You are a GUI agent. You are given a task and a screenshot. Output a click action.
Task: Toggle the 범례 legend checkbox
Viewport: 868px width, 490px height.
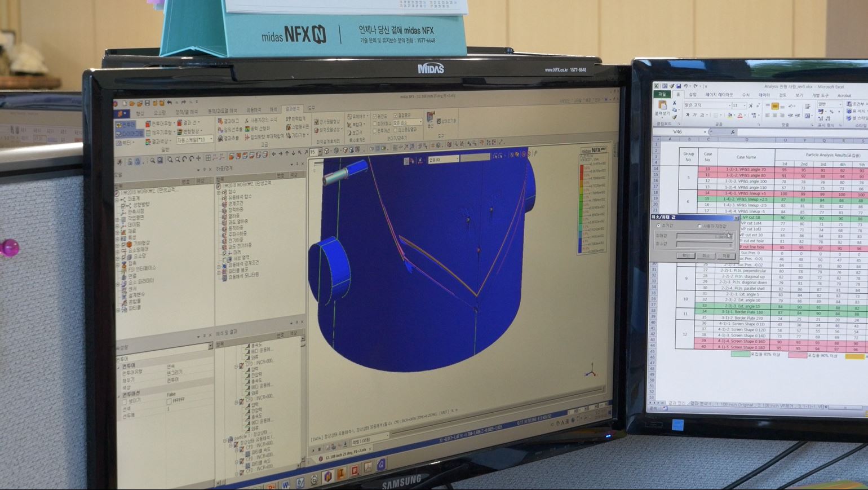coord(375,116)
